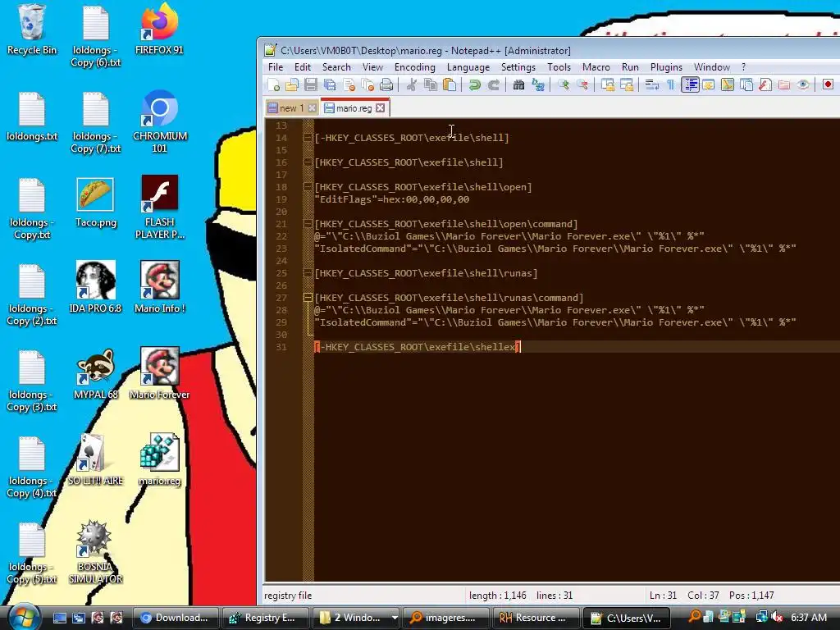The width and height of the screenshot is (840, 630).
Task: Collapse fold marker on line 25
Action: coord(308,273)
